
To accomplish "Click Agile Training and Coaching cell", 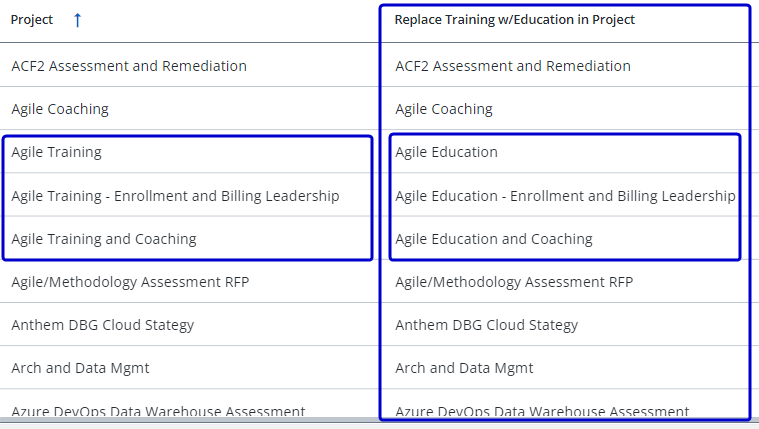I will 104,239.
